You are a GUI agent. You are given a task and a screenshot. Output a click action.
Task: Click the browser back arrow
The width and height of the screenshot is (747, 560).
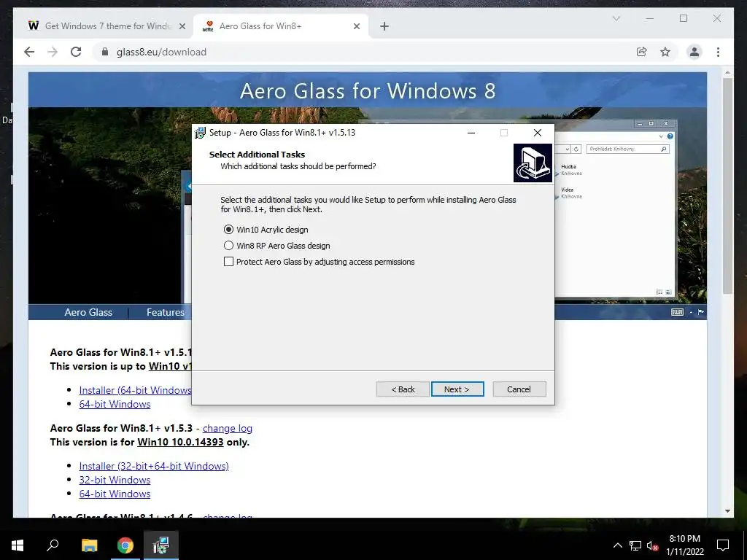(29, 52)
